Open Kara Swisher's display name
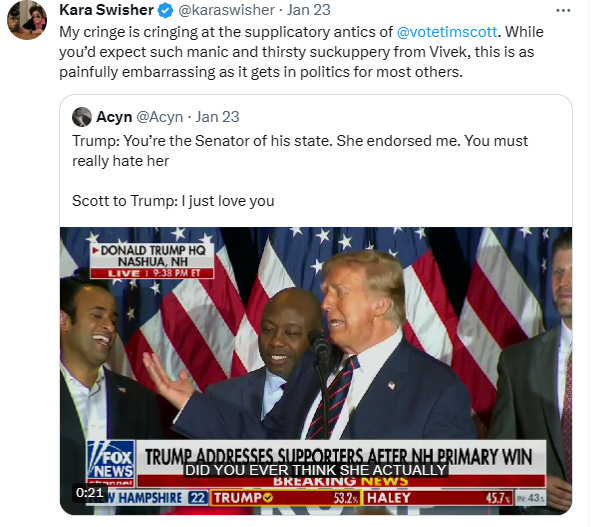The width and height of the screenshot is (592, 527). pyautogui.click(x=106, y=10)
